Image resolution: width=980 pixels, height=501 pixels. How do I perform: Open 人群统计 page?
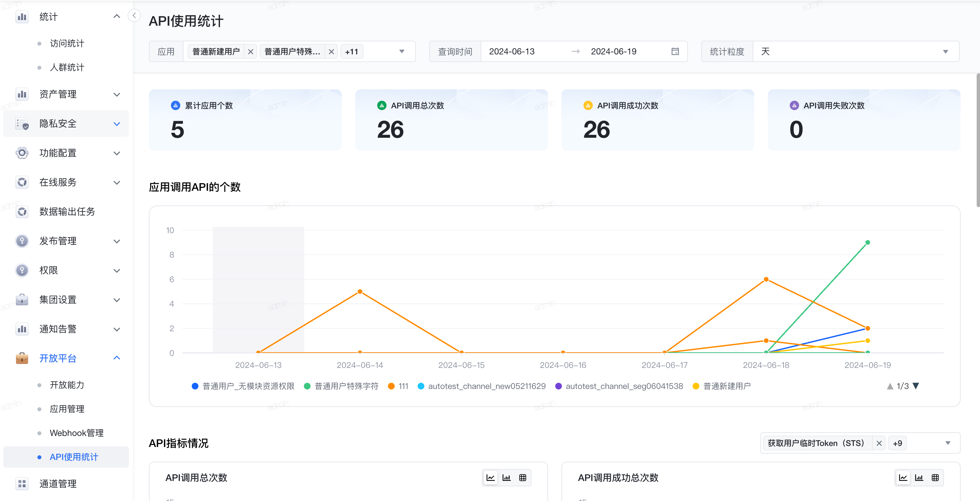coord(67,67)
